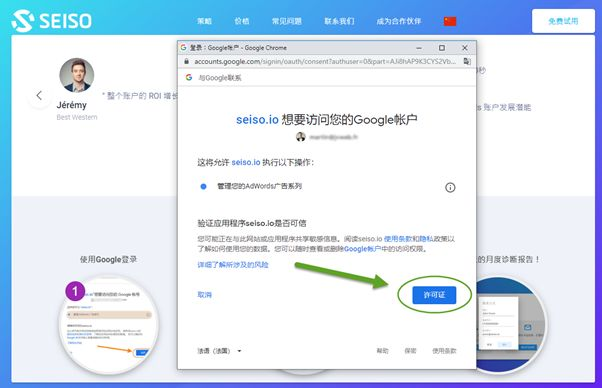Click the Google logo beside 与Google联系
Screen dimensions: 602x388
189,78
